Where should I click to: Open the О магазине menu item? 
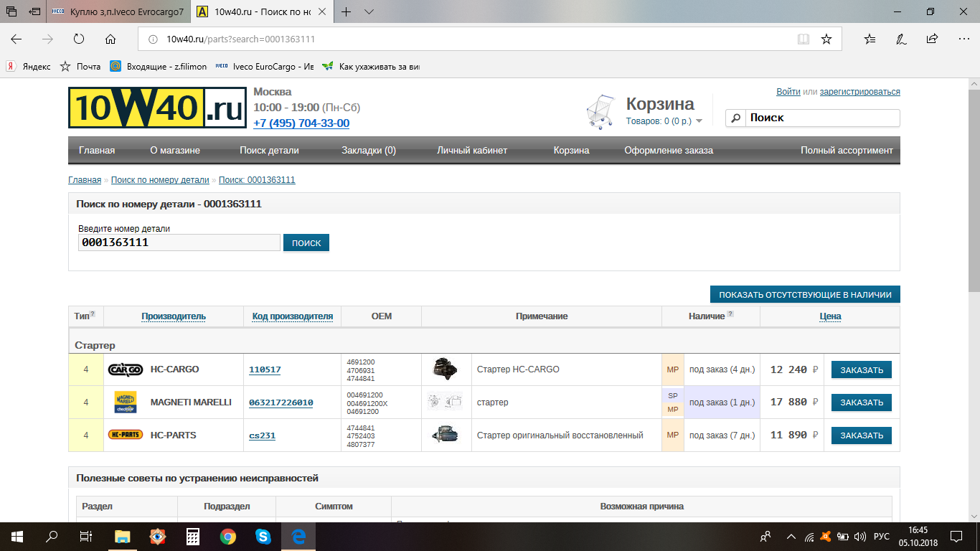coord(175,151)
